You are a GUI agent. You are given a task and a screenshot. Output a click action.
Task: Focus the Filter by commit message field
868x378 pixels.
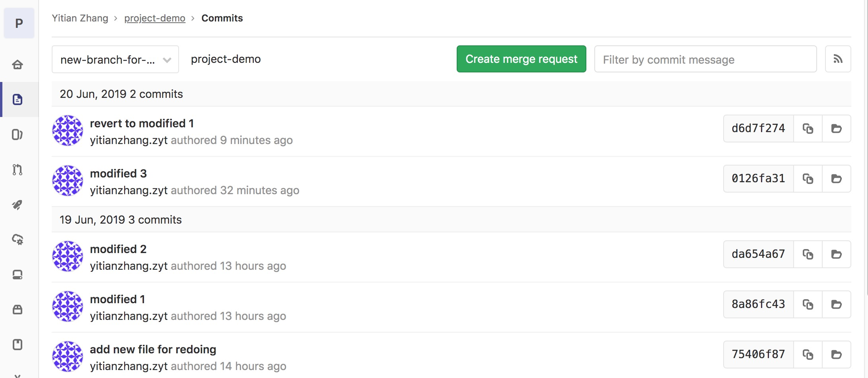705,59
